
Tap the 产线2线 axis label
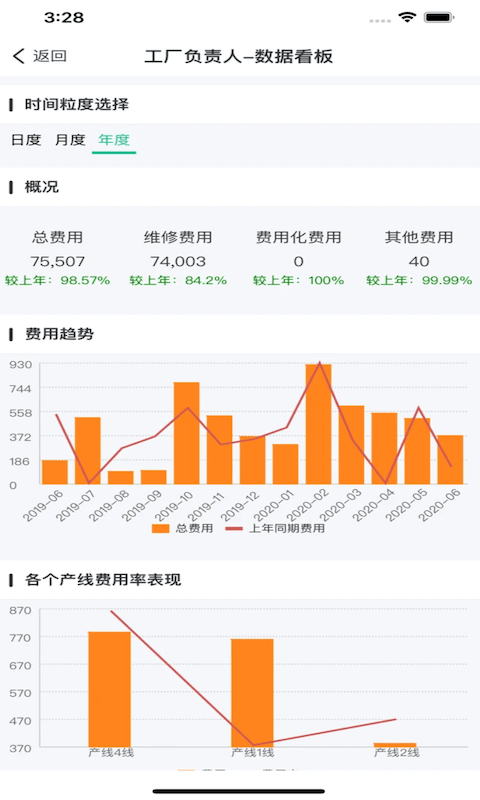point(396,753)
